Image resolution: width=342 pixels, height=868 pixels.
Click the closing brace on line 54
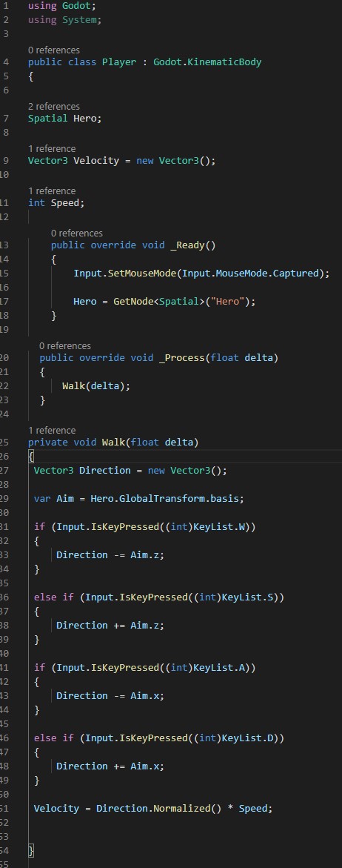[31, 850]
